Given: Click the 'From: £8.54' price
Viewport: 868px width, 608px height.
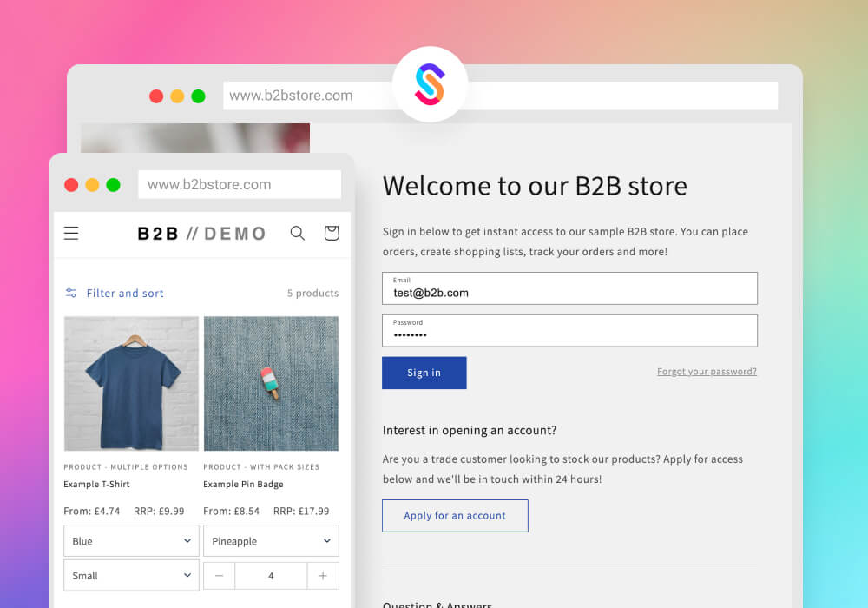Looking at the screenshot, I should pyautogui.click(x=232, y=511).
